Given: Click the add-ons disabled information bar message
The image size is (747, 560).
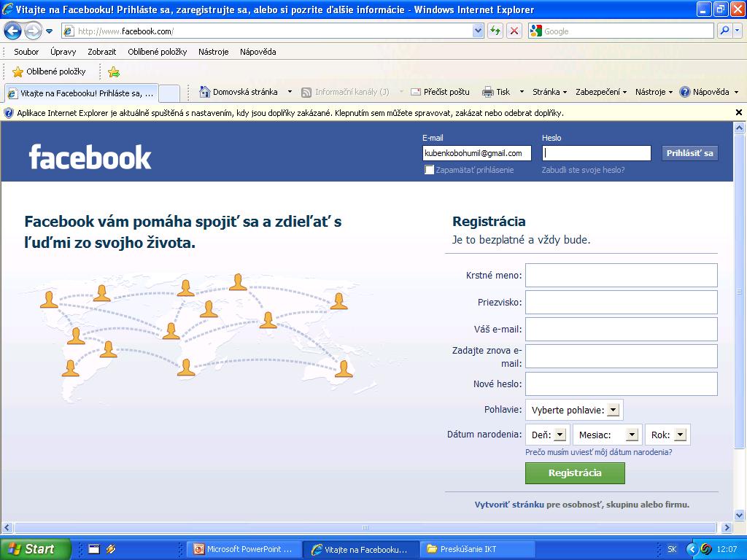Looking at the screenshot, I should pyautogui.click(x=290, y=113).
